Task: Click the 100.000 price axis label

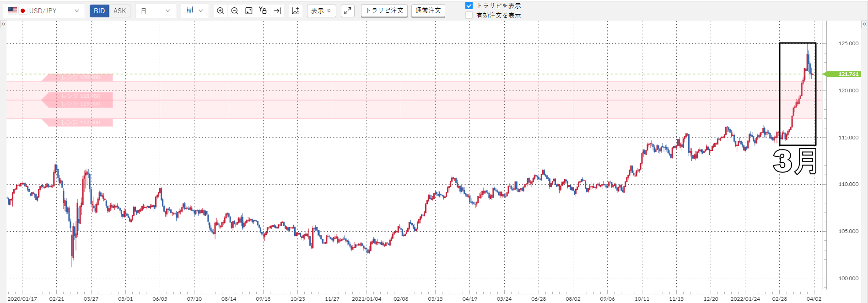Action: pos(848,278)
